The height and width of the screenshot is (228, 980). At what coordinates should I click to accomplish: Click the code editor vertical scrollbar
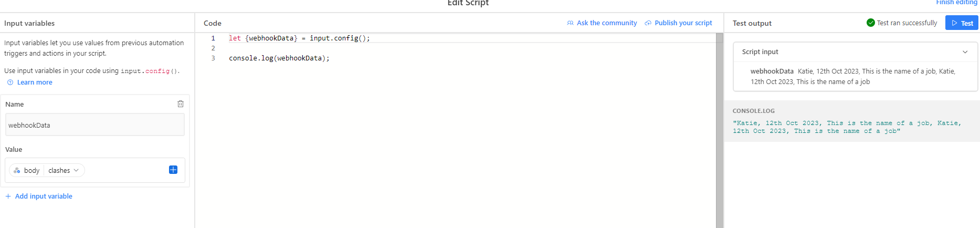720,130
